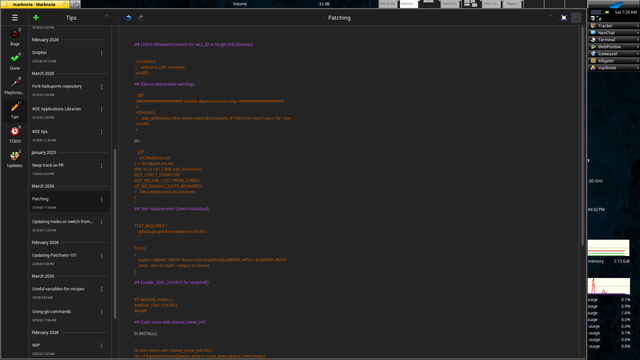Click the Alligator entry in Deskbar
Screen dimensions: 640x360
point(613,60)
